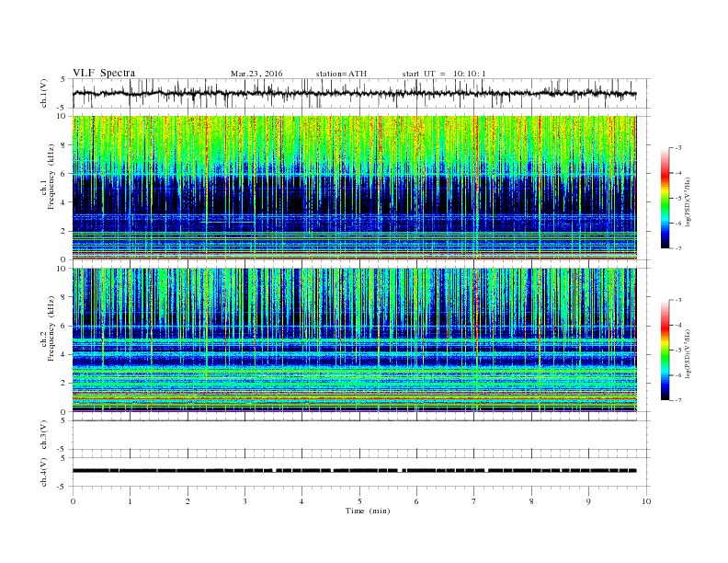Click time axis tick label "9"
This screenshot has height=563, width=728.
pos(588,501)
